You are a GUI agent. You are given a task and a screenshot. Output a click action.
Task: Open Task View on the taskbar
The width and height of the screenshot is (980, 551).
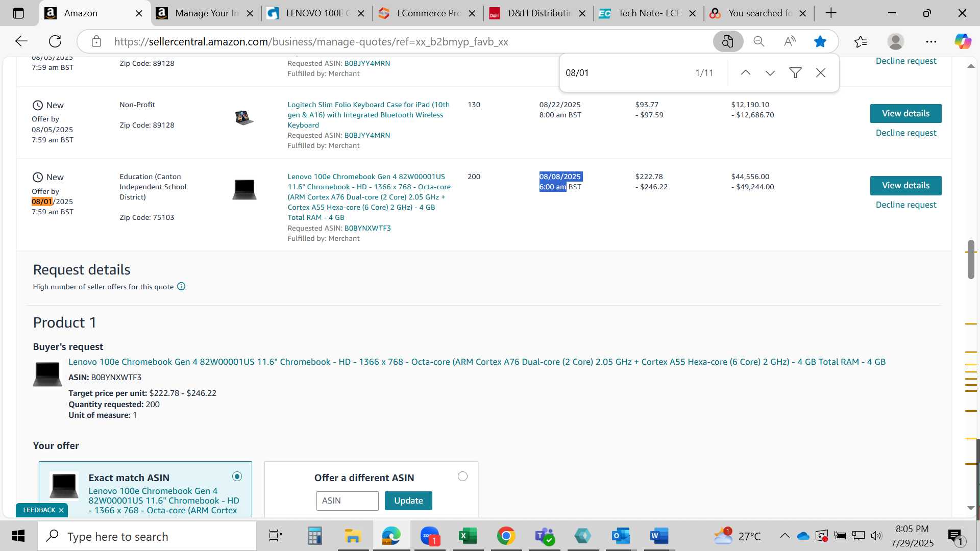click(276, 536)
